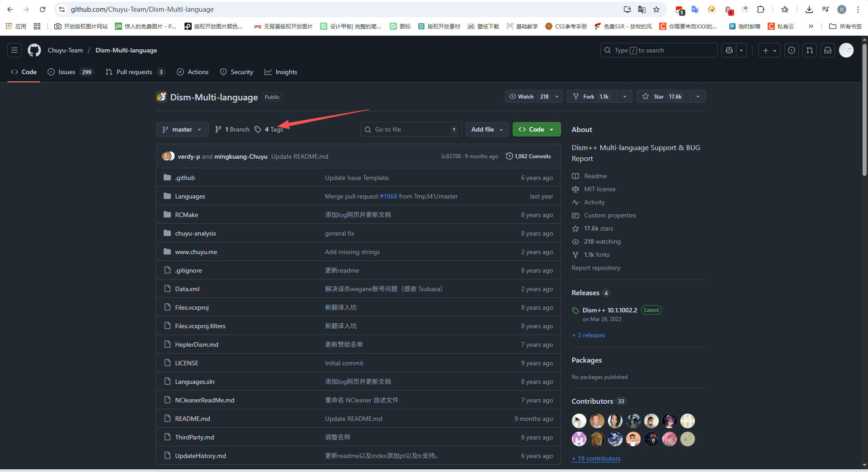Open the Copilot chat icon
Viewport: 868px width, 472px height.
point(729,50)
